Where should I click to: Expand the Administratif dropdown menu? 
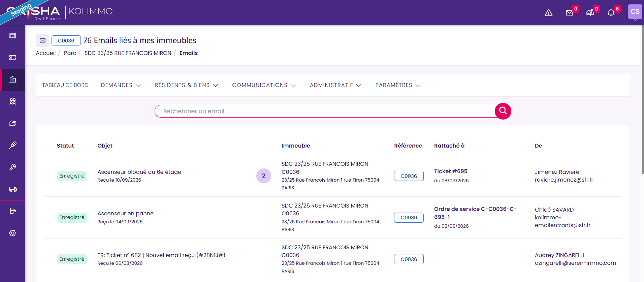coord(335,85)
